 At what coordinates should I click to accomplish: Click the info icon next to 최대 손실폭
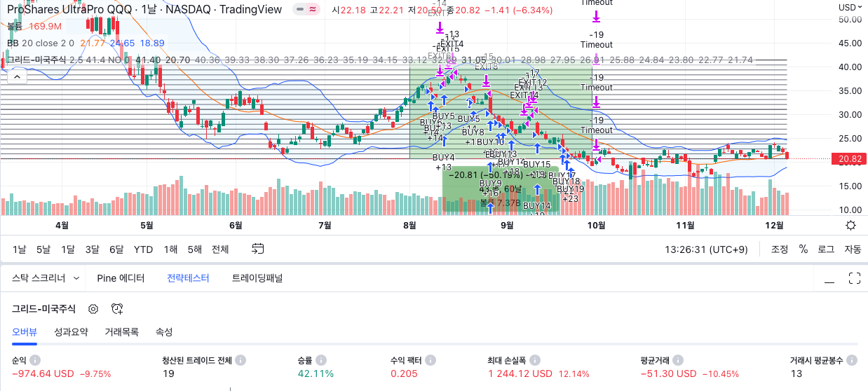[x=536, y=360]
